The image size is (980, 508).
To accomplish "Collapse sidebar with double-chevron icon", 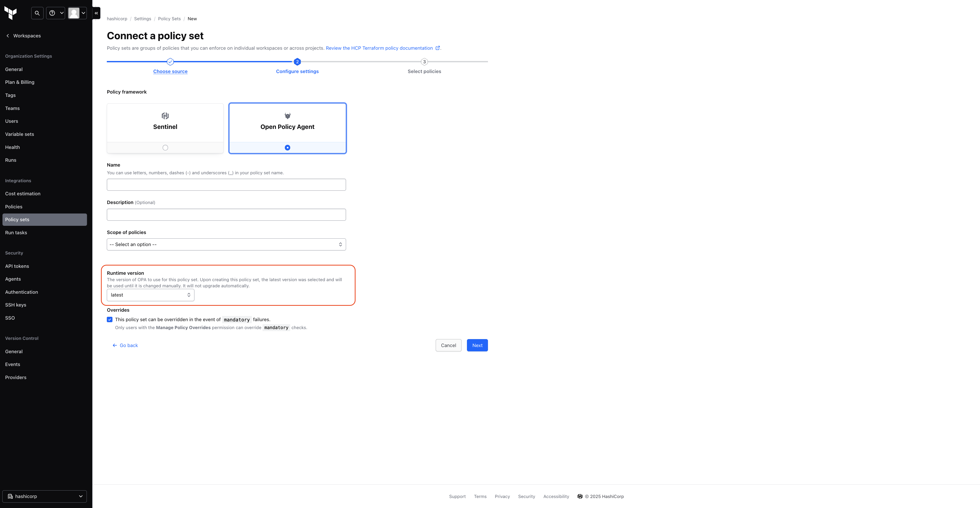I will pos(96,13).
